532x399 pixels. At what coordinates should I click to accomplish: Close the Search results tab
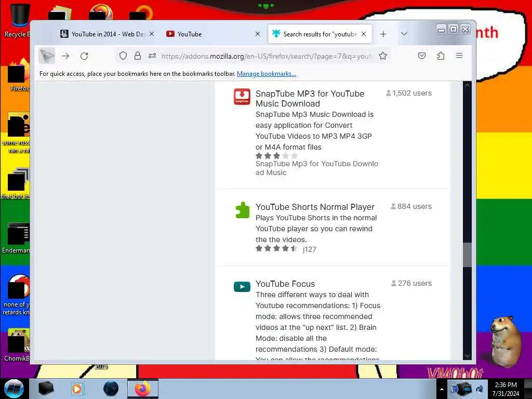point(364,34)
